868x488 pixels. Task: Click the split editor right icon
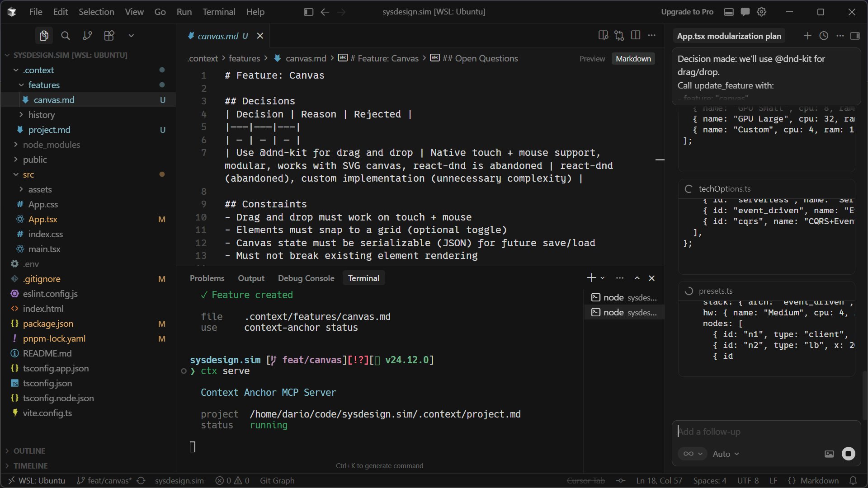(x=636, y=35)
